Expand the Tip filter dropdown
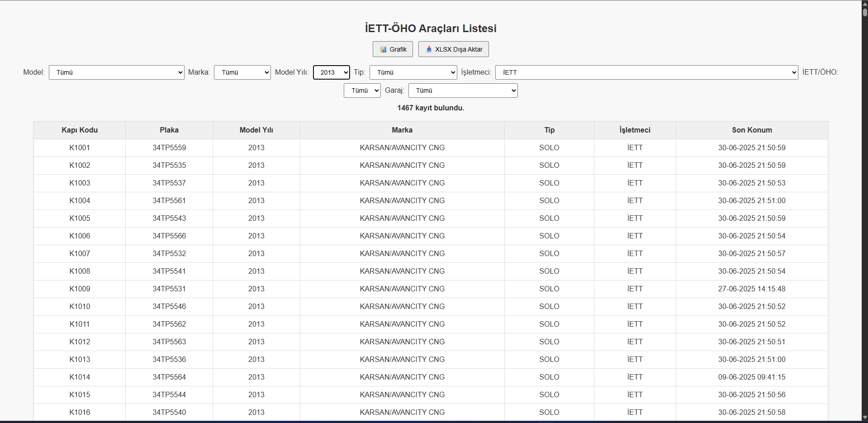The height and width of the screenshot is (423, 868). point(413,72)
